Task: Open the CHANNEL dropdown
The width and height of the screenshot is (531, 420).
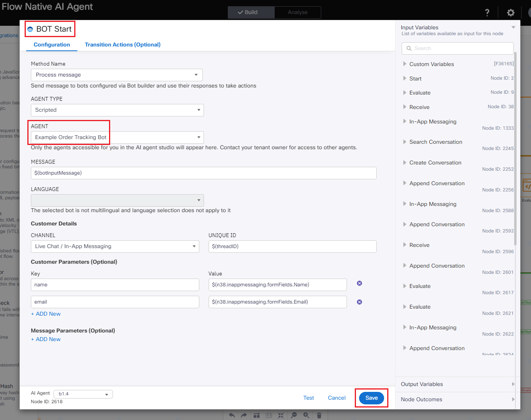Action: click(115, 247)
